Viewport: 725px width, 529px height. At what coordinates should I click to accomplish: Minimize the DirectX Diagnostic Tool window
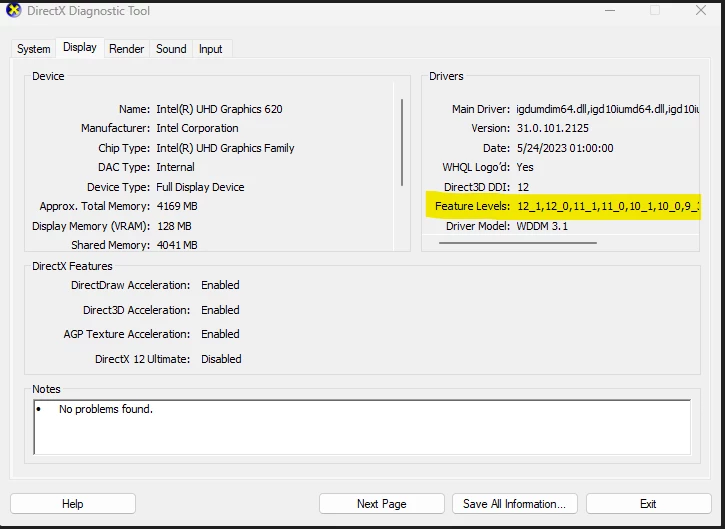(x=610, y=10)
